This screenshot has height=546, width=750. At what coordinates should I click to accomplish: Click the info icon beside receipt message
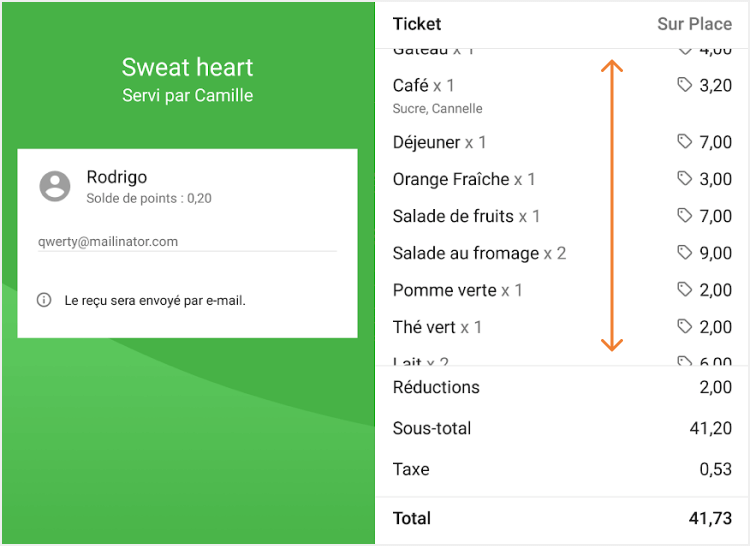[x=44, y=300]
